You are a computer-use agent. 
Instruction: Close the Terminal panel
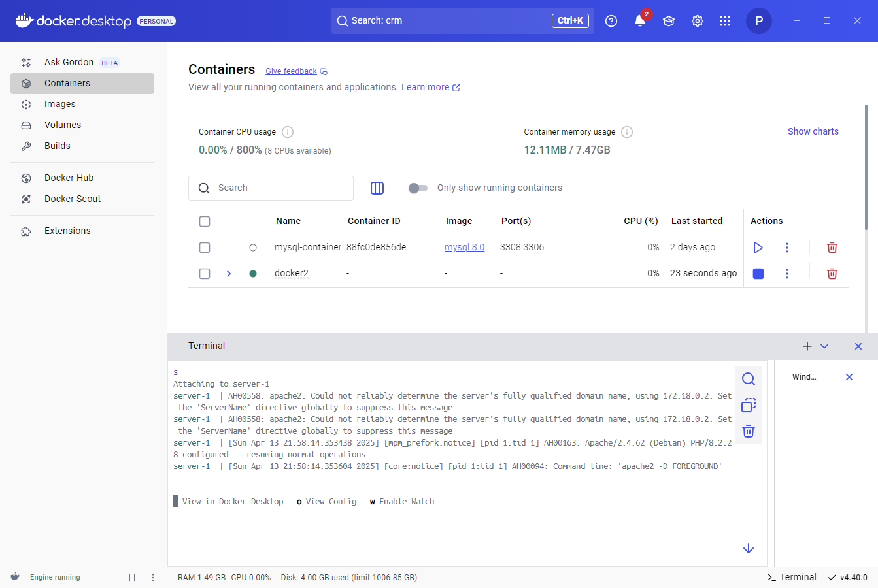[x=858, y=346]
